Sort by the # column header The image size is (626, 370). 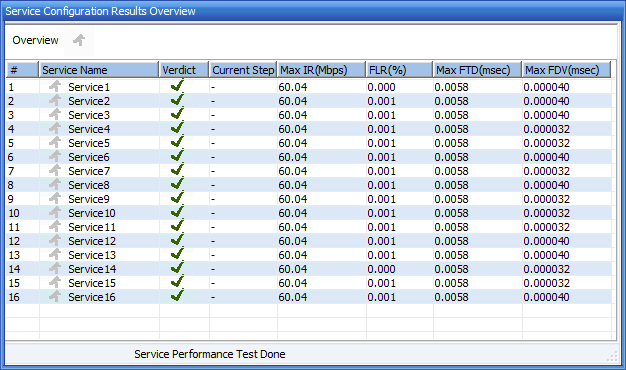pos(22,70)
